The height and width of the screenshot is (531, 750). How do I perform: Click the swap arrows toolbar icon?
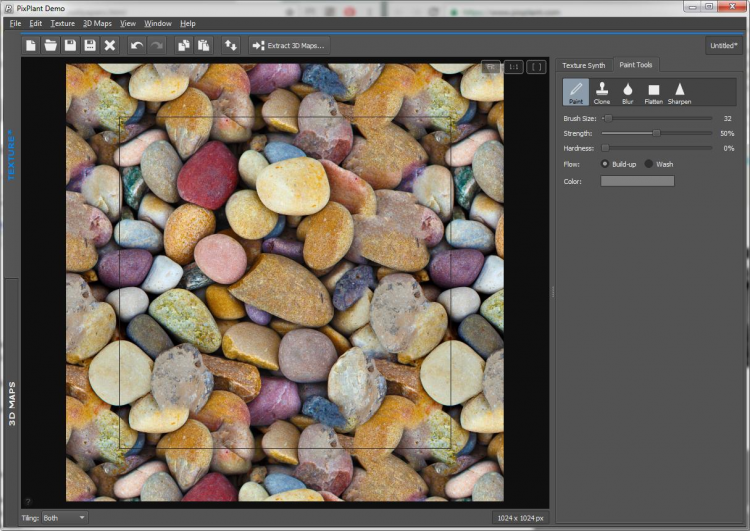[230, 45]
